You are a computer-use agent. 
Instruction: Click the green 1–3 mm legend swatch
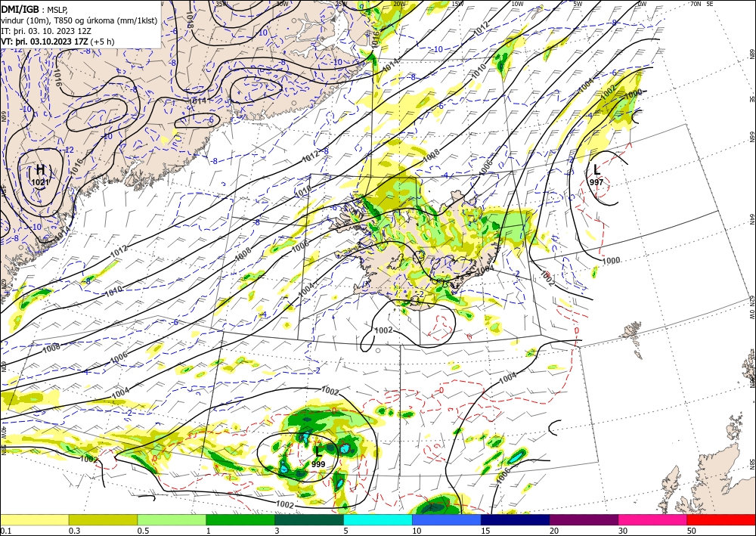[240, 519]
